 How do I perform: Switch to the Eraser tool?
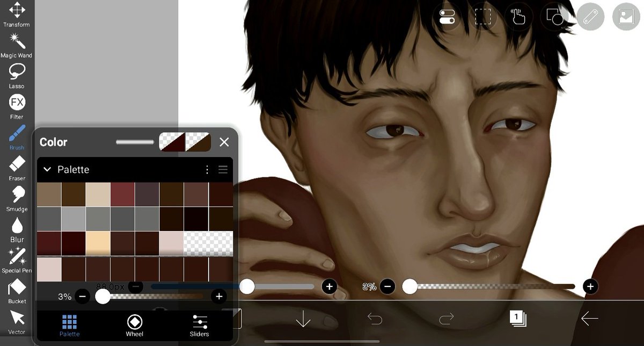coord(17,168)
